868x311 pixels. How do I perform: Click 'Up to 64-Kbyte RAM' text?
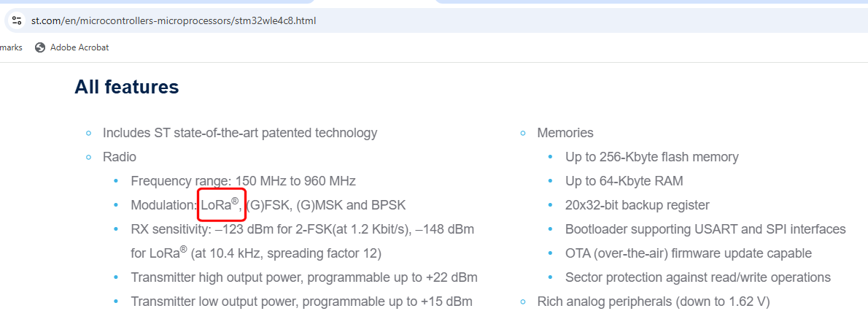[624, 181]
